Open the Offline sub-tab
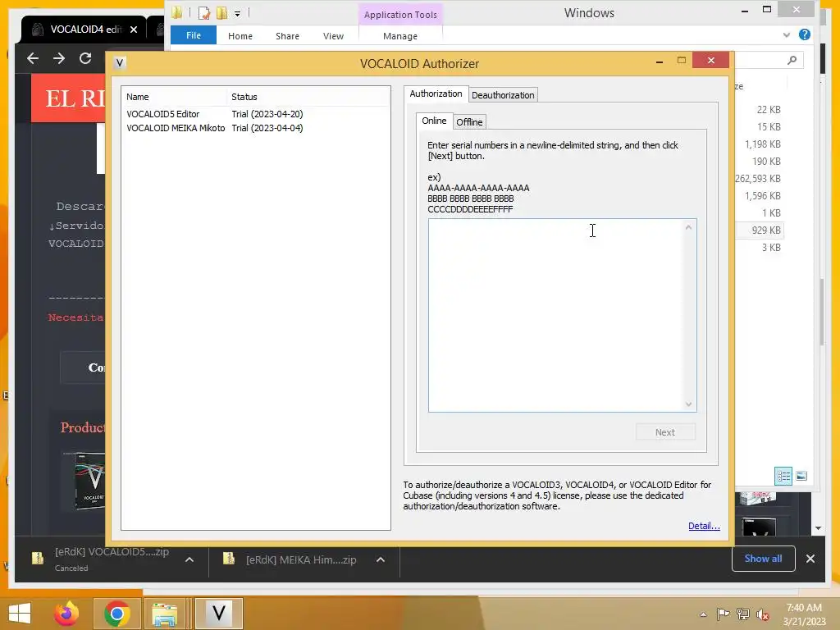840x630 pixels. pyautogui.click(x=469, y=121)
